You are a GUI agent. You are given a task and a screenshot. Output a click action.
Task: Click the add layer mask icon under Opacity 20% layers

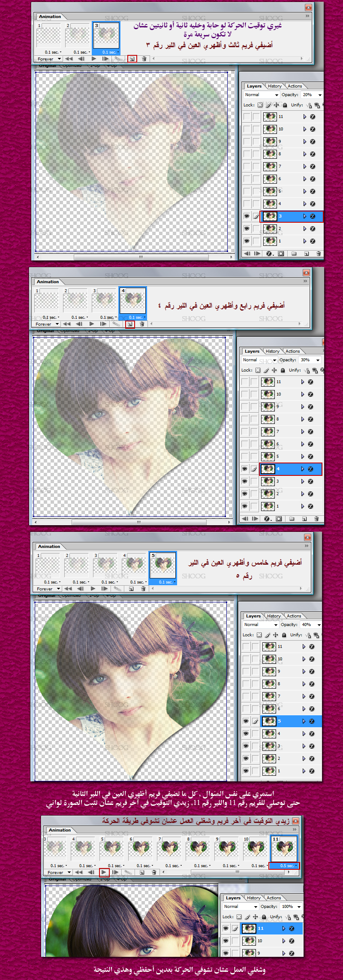(281, 254)
